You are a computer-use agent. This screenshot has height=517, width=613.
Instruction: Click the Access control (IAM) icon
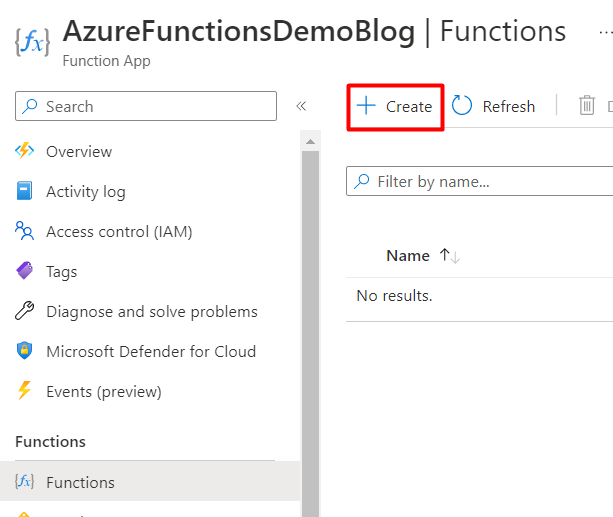click(x=25, y=231)
